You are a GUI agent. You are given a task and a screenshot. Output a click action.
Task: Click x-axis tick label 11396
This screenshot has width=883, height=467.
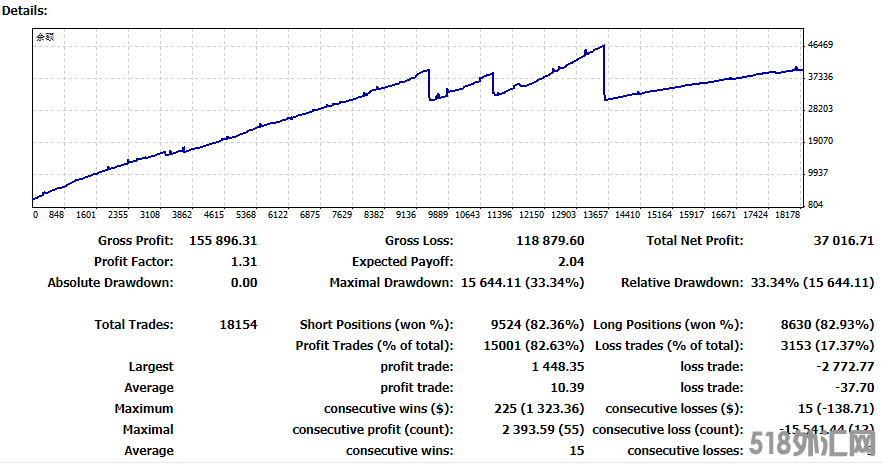[500, 215]
